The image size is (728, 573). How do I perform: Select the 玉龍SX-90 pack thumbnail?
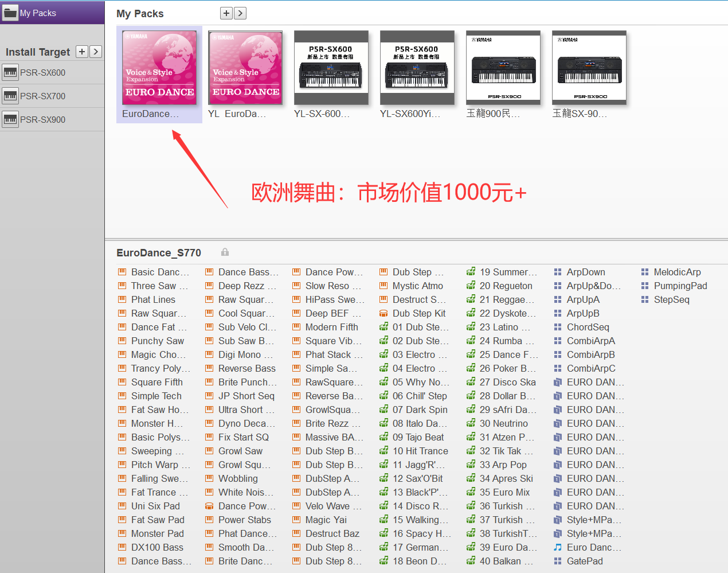tap(589, 68)
